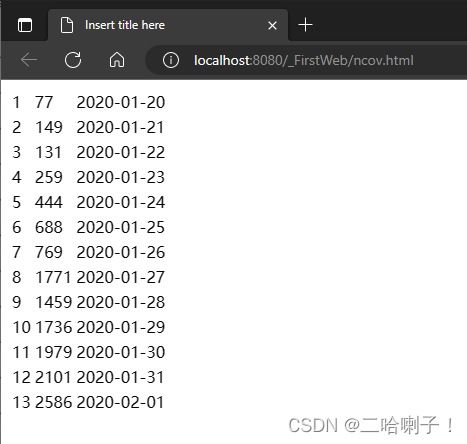Select the value 1736

click(x=53, y=327)
